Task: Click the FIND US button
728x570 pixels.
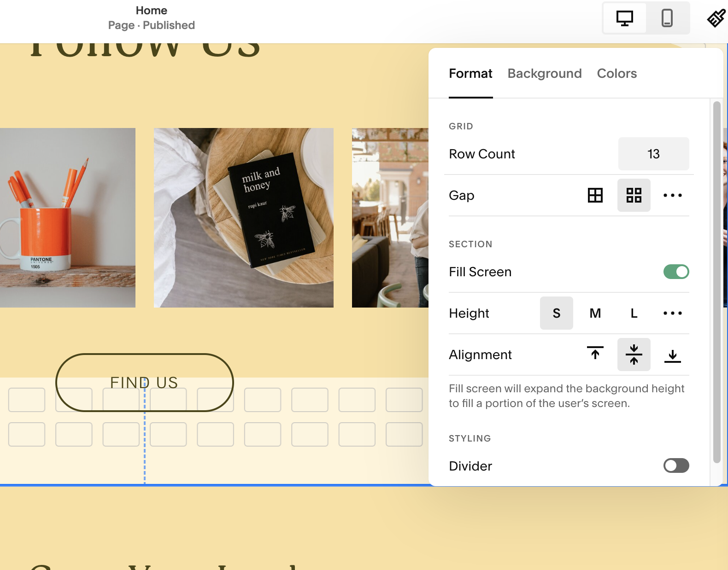Action: 145,383
